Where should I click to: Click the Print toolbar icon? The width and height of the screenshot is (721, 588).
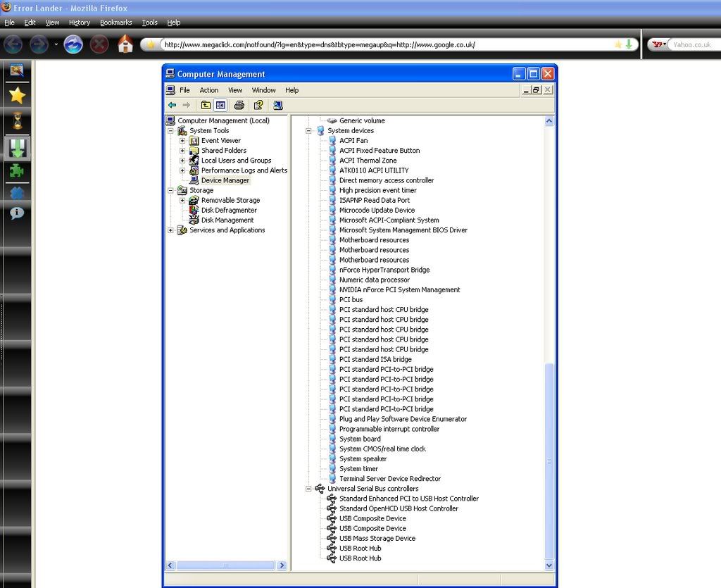(239, 106)
